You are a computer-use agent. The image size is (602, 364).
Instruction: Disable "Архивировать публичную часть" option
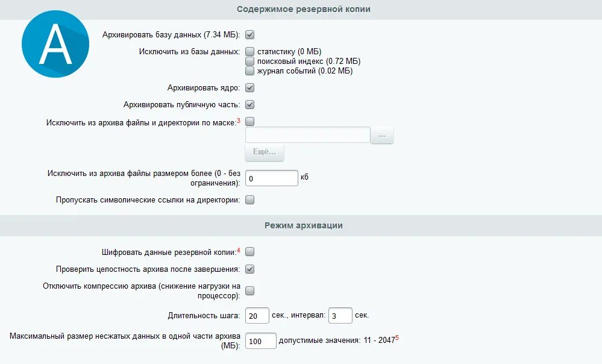(x=250, y=105)
